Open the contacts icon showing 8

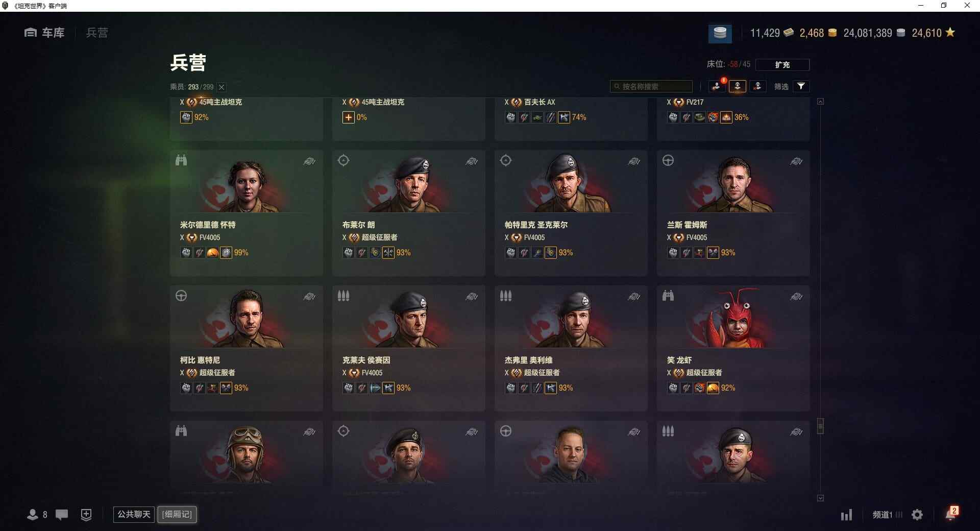tap(37, 515)
